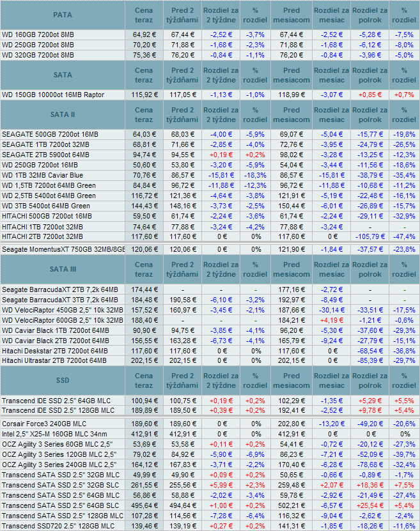
Task: Select Corsair Force3 240GB MLC name
Action: (44, 424)
